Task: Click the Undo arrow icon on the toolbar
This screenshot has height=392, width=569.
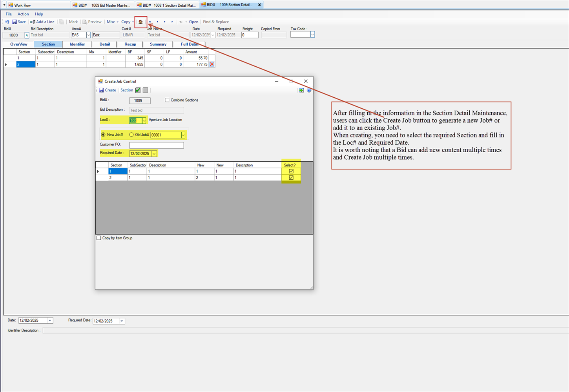Action: tap(7, 22)
